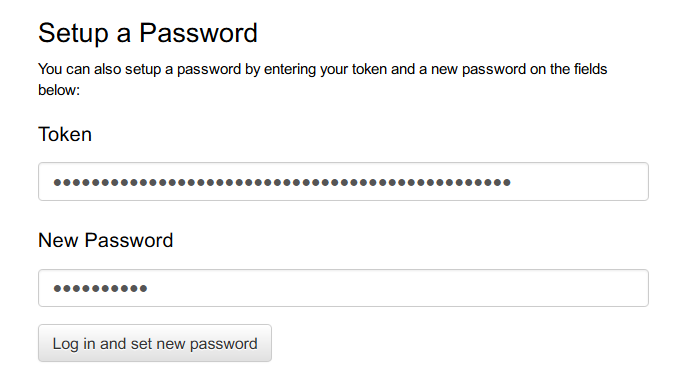Click the instruction paragraph about entering your token

[323, 79]
